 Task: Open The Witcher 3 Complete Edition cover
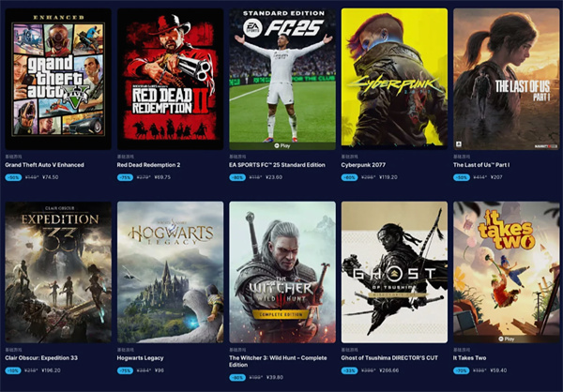click(x=282, y=272)
